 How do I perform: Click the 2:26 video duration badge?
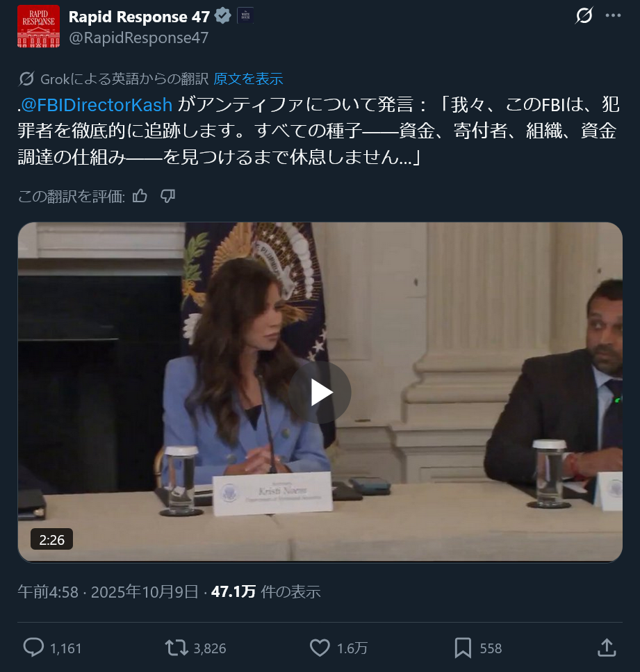(x=51, y=539)
